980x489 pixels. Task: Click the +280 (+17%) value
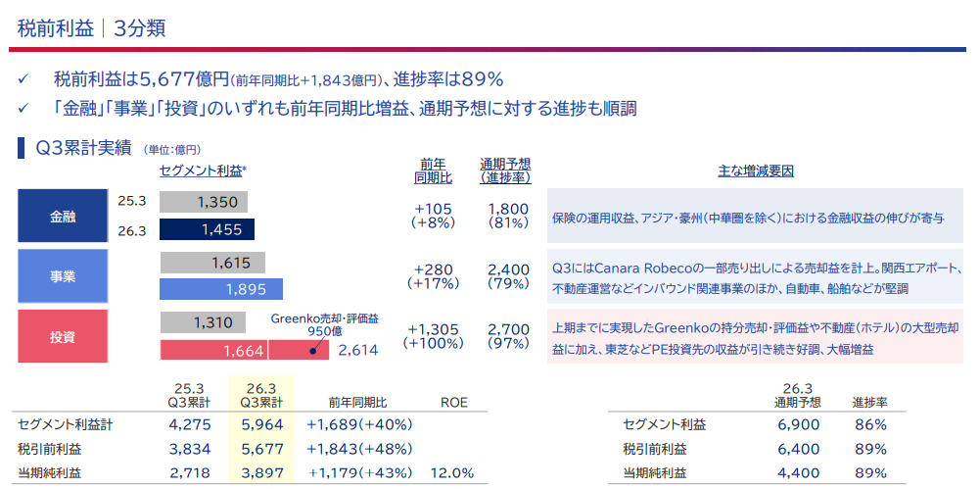(433, 276)
